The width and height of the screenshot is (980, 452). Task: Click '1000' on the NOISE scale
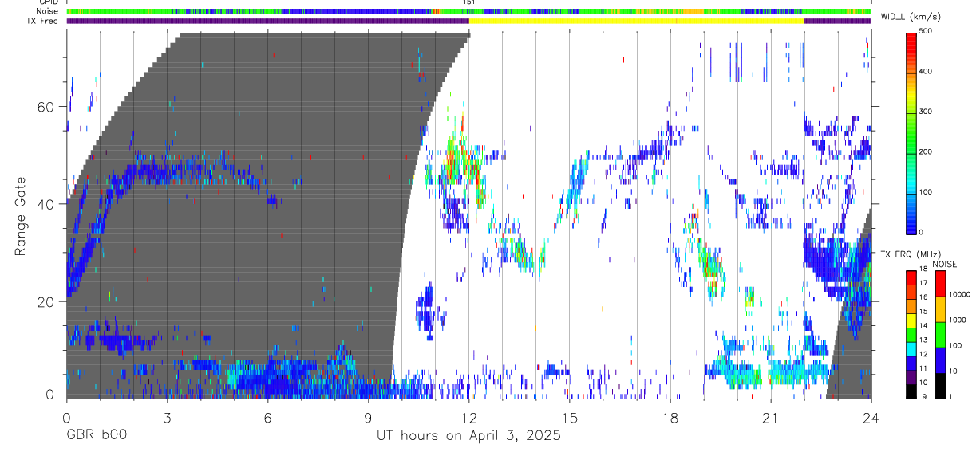[x=958, y=320]
